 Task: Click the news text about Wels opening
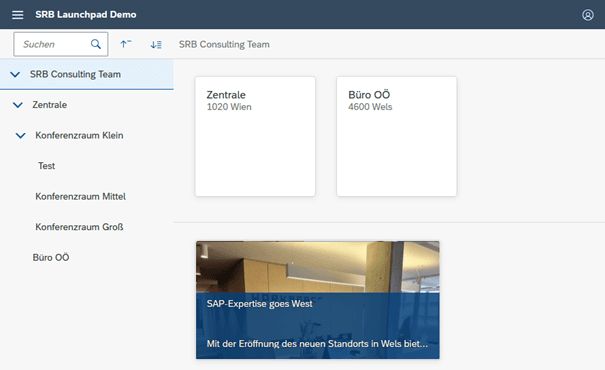click(x=317, y=344)
